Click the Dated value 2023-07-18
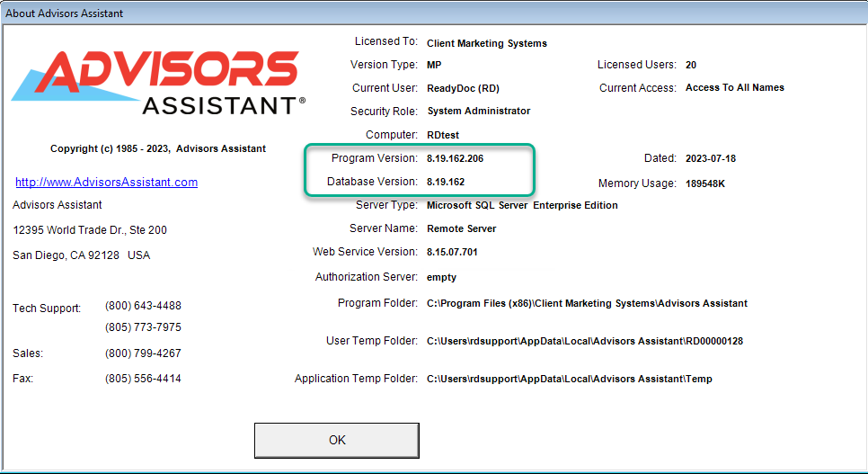This screenshot has height=474, width=868. click(711, 158)
